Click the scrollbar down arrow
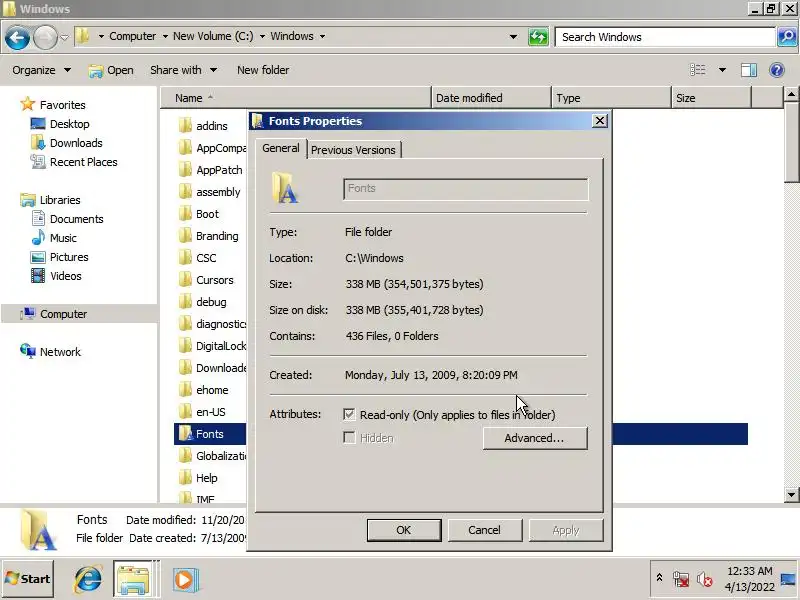 pos(791,494)
